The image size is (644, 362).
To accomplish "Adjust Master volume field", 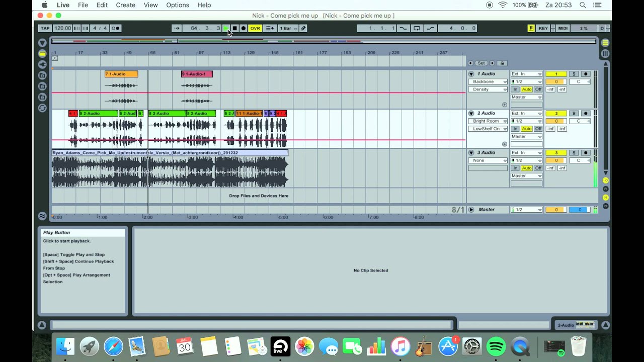I will pos(556,210).
